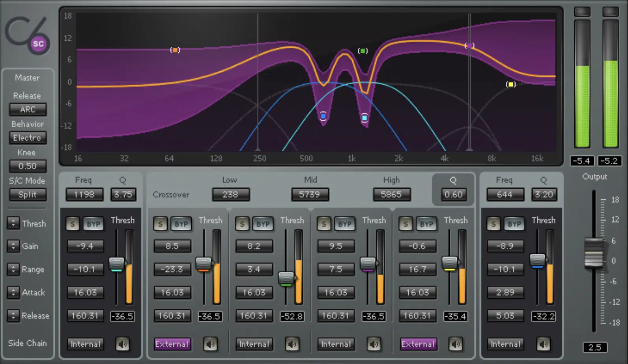Toggle the External sidechain under gain -0.6 band
This screenshot has height=364, width=628.
click(418, 344)
